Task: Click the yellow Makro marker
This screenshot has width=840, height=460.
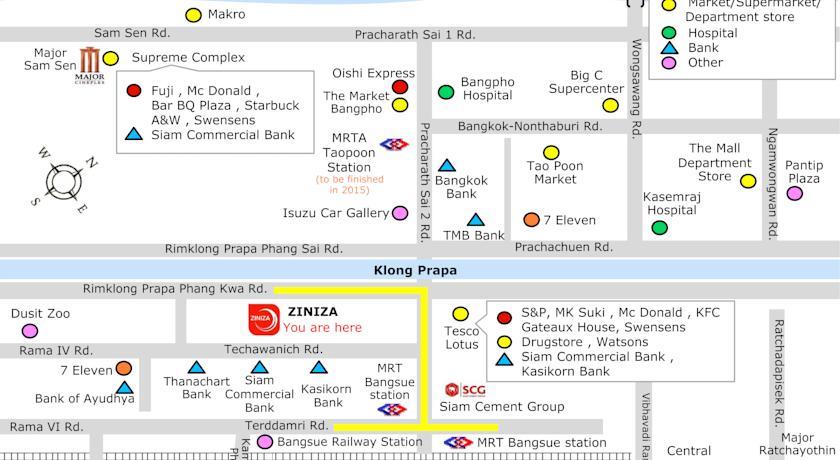Action: pyautogui.click(x=194, y=15)
